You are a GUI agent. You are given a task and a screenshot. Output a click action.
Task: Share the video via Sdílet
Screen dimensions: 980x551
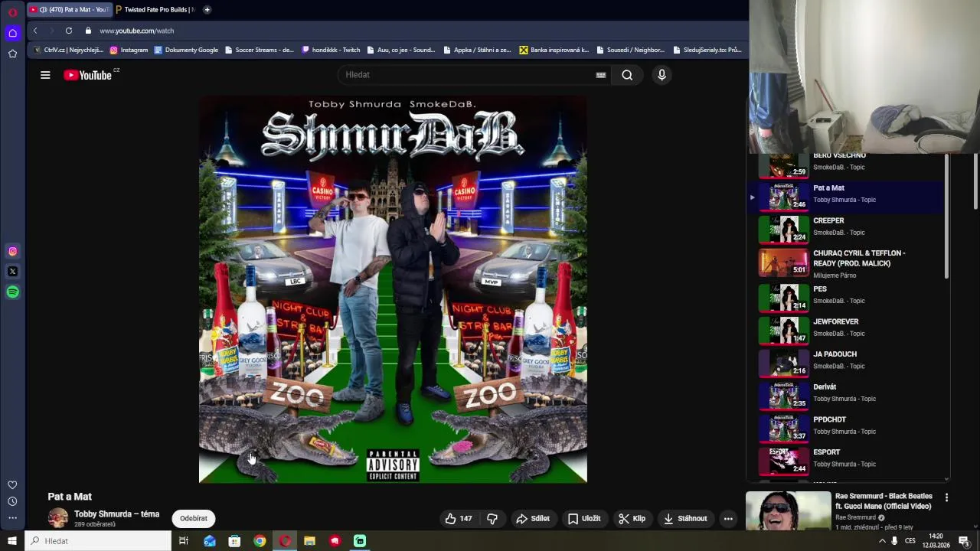pyautogui.click(x=533, y=519)
